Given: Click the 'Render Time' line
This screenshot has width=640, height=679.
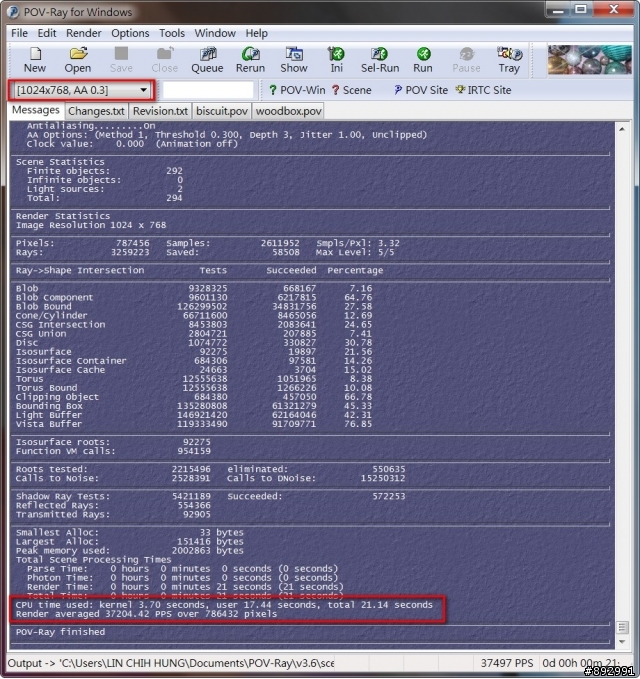Looking at the screenshot, I should pyautogui.click(x=185, y=587).
